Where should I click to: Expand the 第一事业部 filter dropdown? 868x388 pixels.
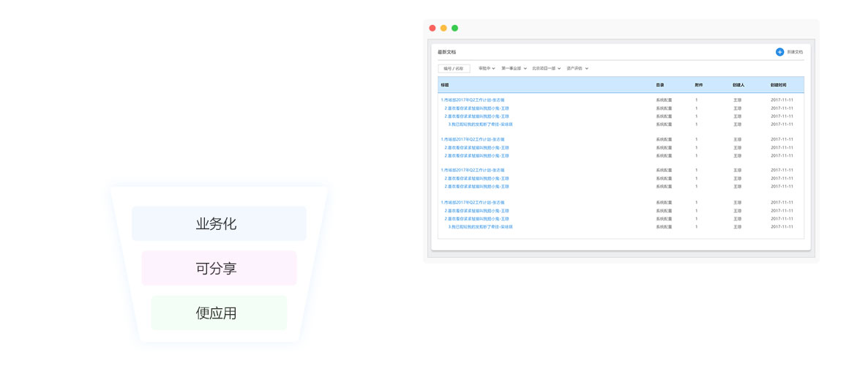514,69
